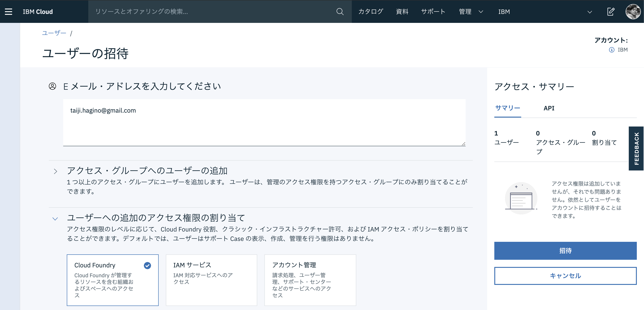
Task: Focus the resource search field
Action: click(x=212, y=11)
